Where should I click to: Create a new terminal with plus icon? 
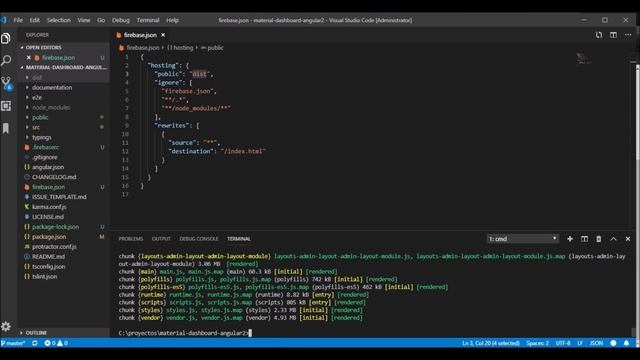coord(570,239)
